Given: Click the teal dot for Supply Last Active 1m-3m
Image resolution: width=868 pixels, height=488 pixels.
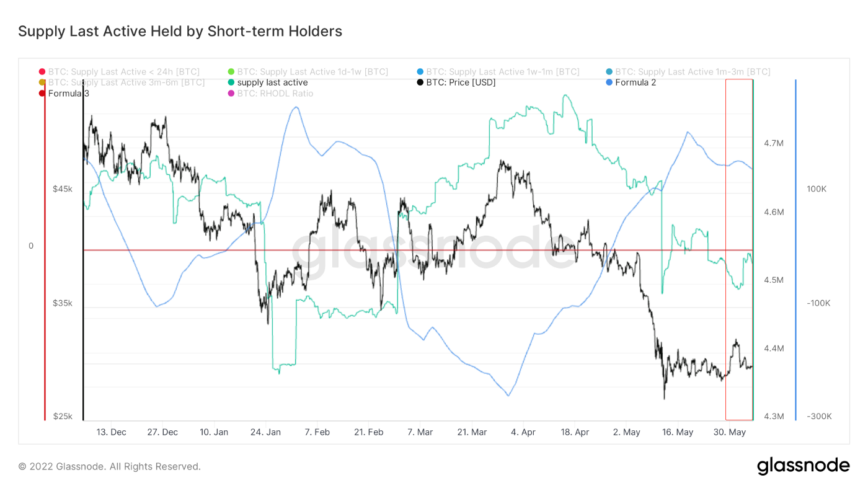Looking at the screenshot, I should point(609,72).
